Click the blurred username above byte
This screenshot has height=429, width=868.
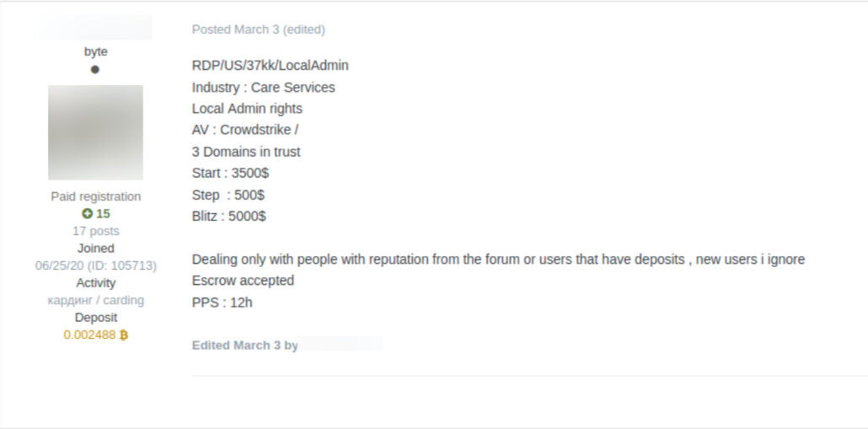95,28
